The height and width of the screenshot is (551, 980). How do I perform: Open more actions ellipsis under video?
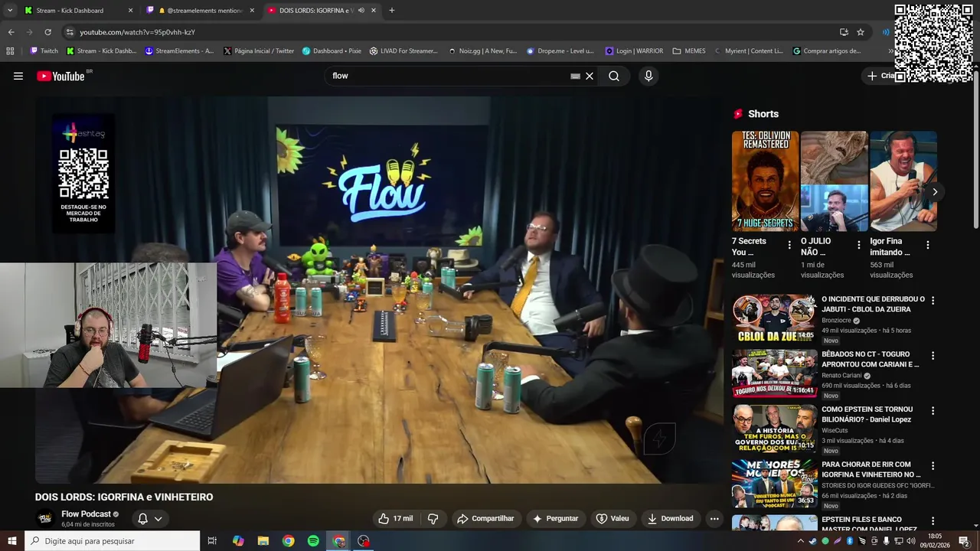[714, 518]
